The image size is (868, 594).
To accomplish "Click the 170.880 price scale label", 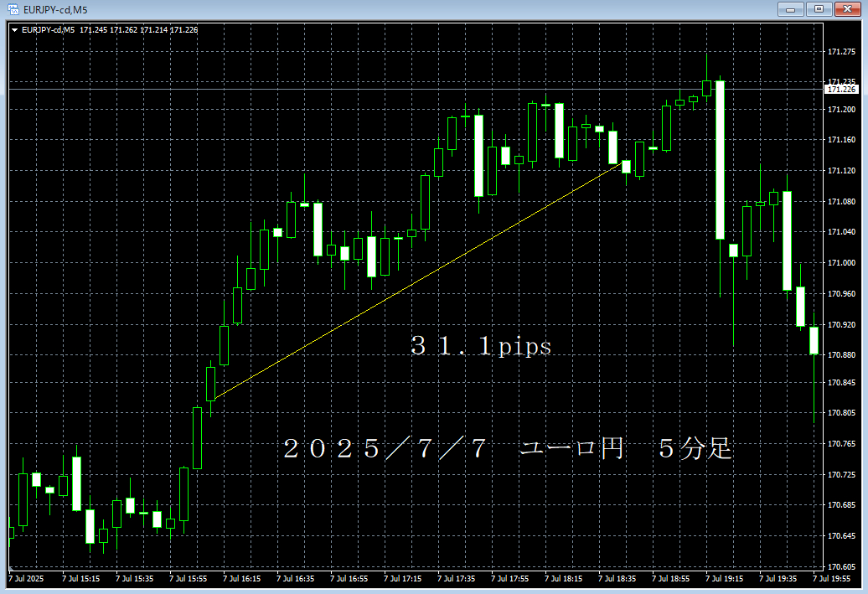I will 840,355.
